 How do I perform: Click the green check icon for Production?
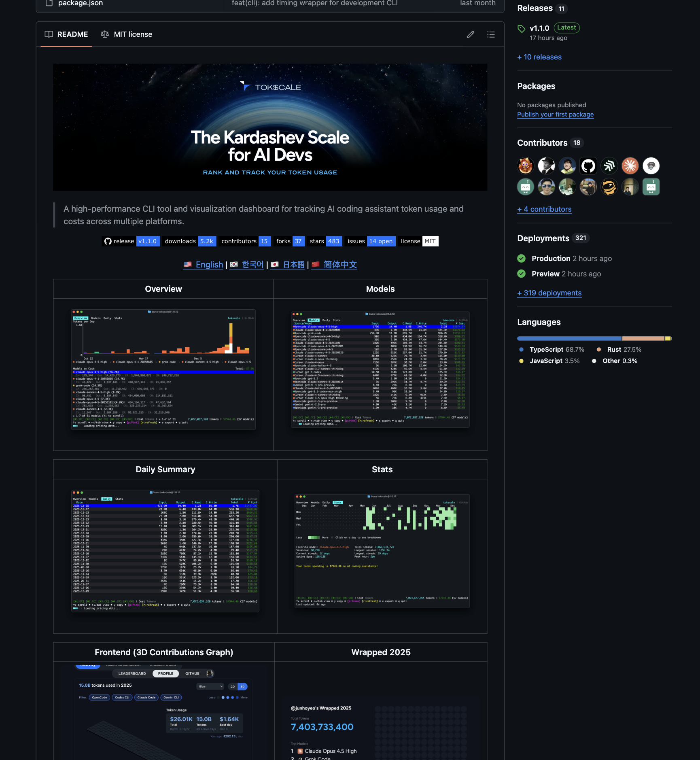tap(522, 258)
